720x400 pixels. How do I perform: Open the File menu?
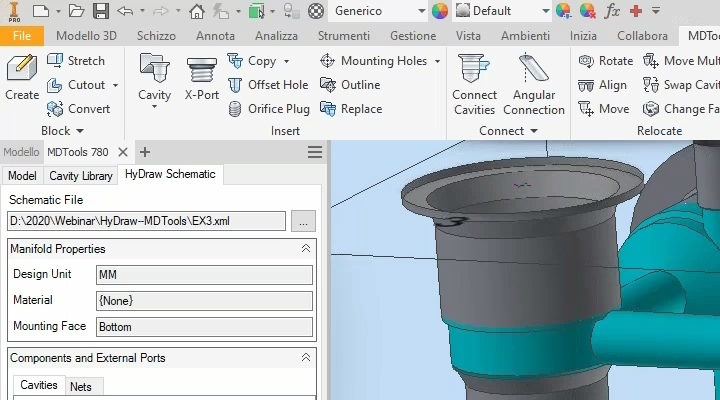click(x=22, y=36)
